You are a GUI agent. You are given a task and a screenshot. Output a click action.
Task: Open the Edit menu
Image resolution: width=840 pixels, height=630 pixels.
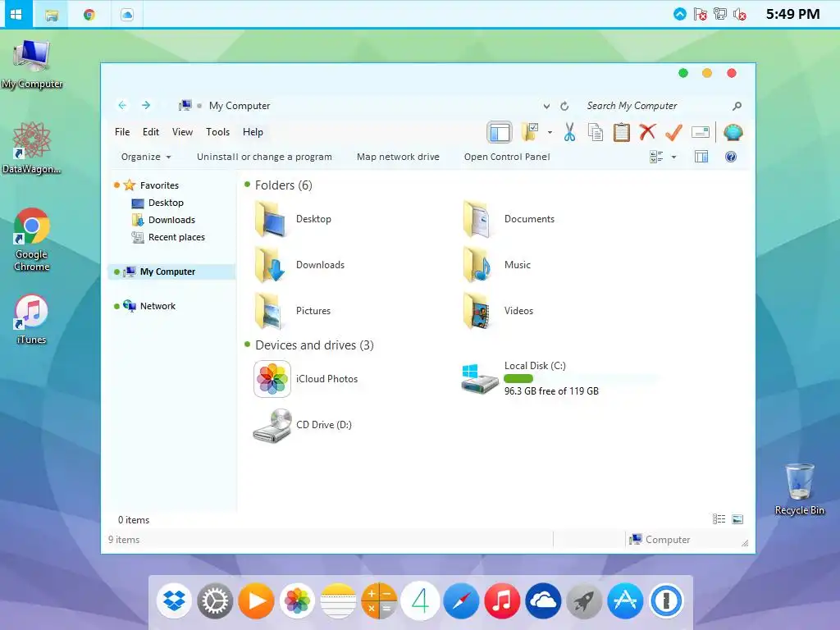[x=151, y=132]
